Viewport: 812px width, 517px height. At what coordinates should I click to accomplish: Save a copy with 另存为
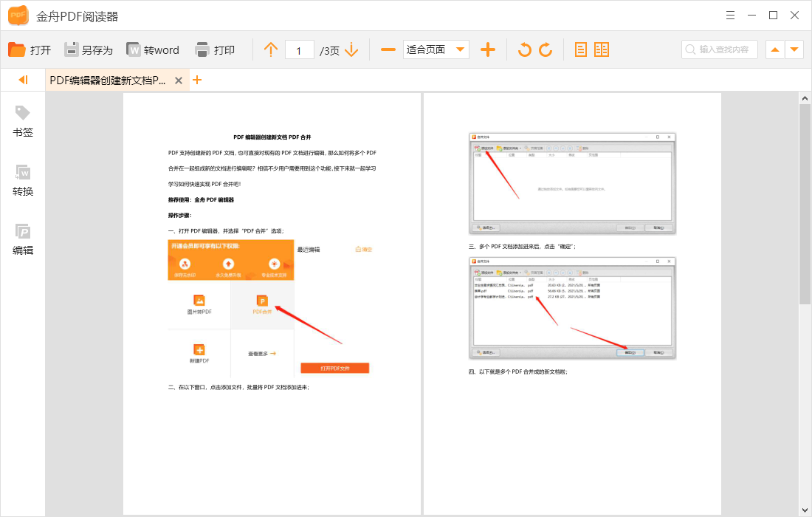89,49
